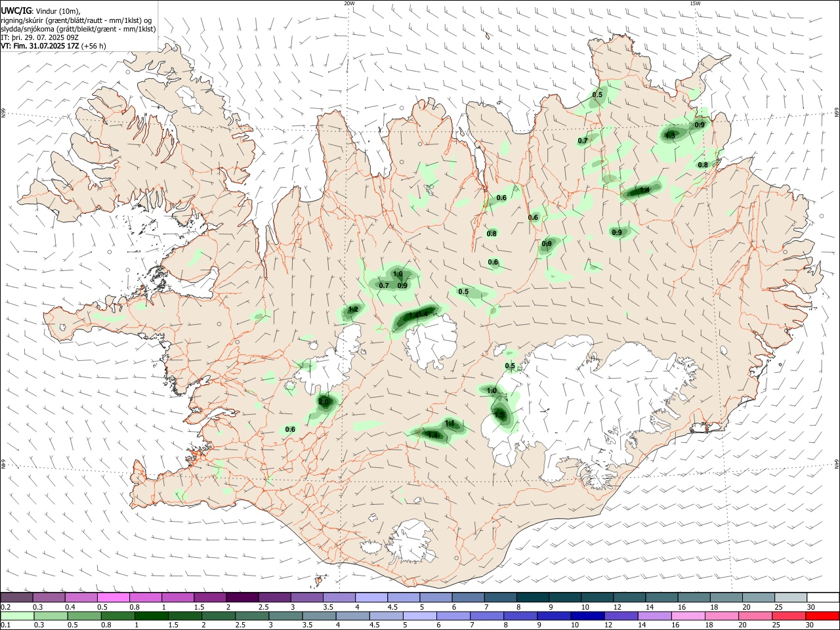Pick the darkest green swatch right of lower '1'
Image resolution: width=840 pixels, height=630 pixels.
tap(152, 616)
